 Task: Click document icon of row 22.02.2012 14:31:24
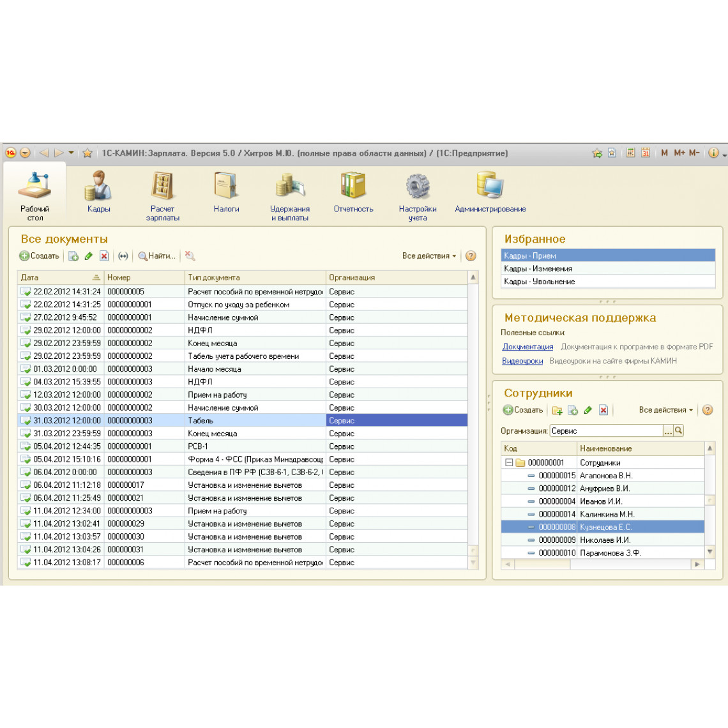coord(26,292)
